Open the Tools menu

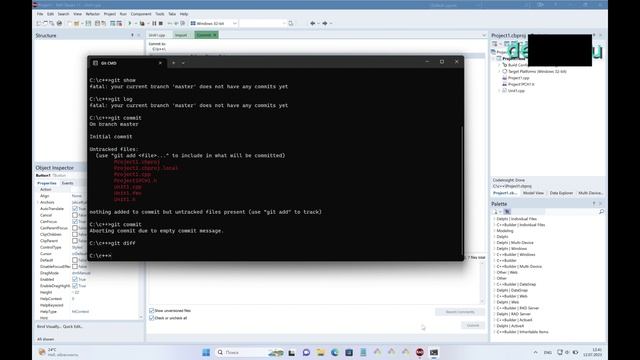160,14
